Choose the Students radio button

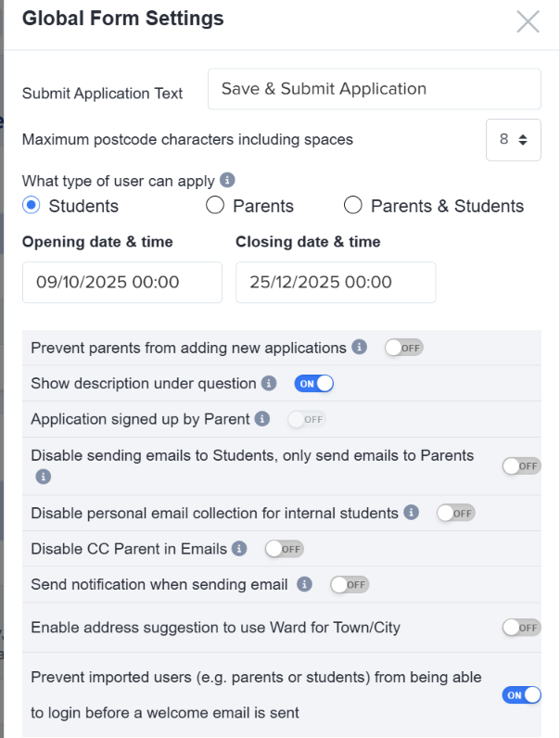[x=31, y=206]
